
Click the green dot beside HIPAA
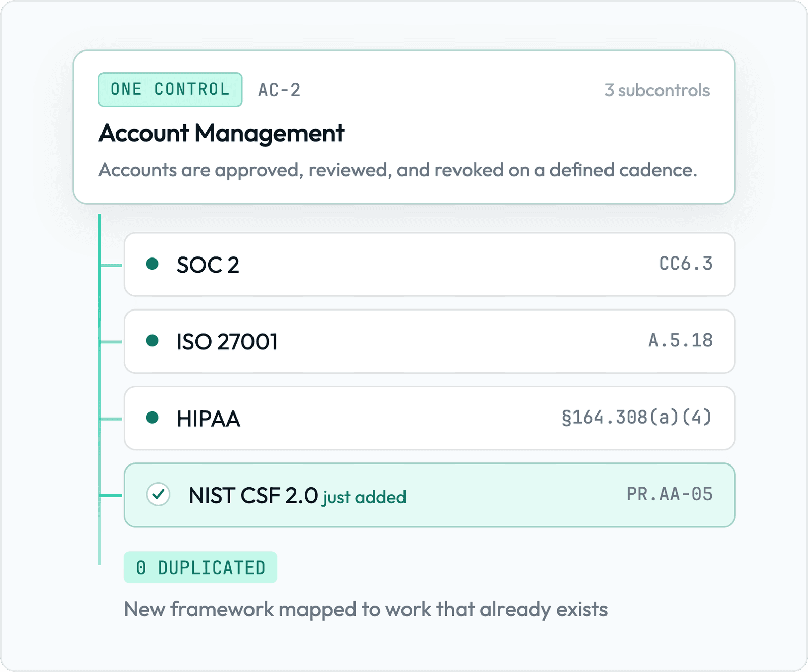click(152, 418)
